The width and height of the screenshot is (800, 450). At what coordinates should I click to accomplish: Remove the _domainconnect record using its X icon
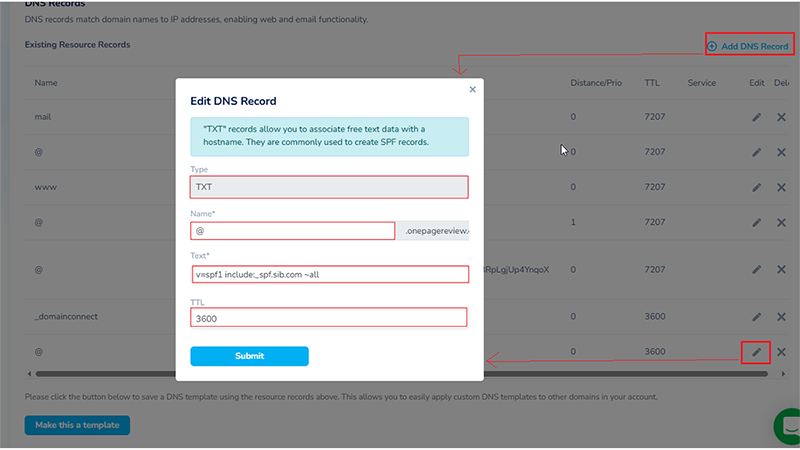[781, 317]
